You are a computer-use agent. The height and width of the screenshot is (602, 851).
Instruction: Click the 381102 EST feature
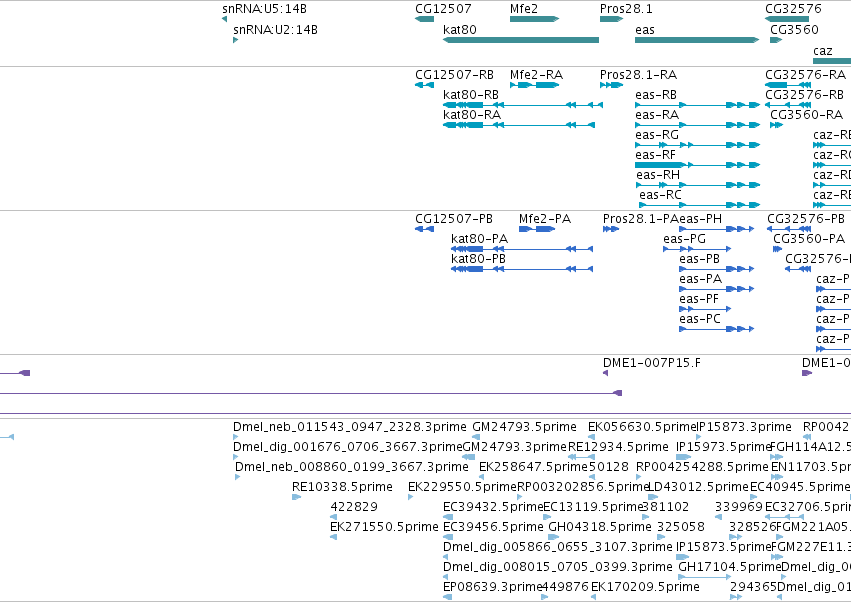coord(646,517)
